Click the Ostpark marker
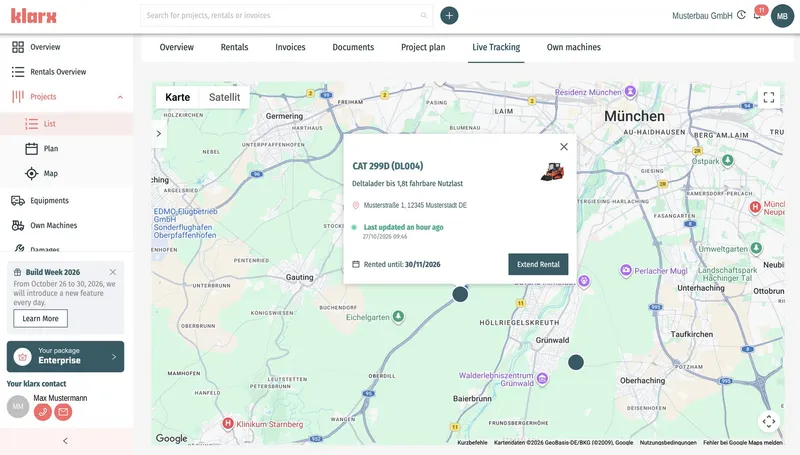 point(728,160)
